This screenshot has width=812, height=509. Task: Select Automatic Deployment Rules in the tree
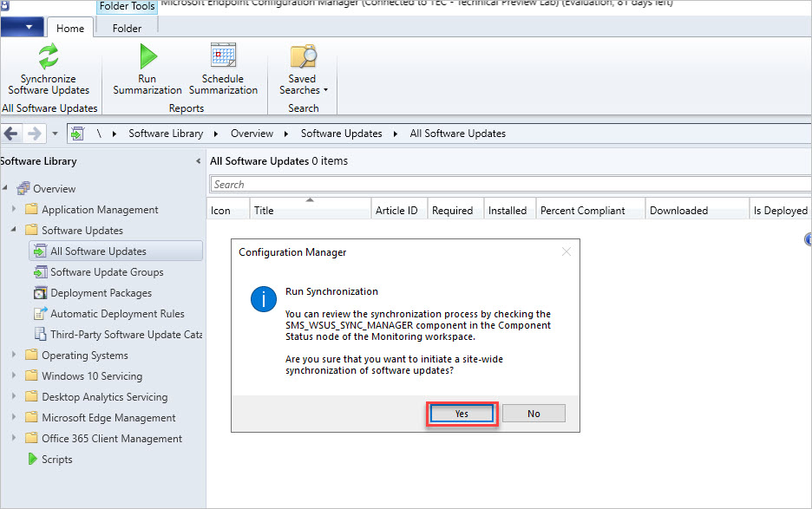click(117, 314)
